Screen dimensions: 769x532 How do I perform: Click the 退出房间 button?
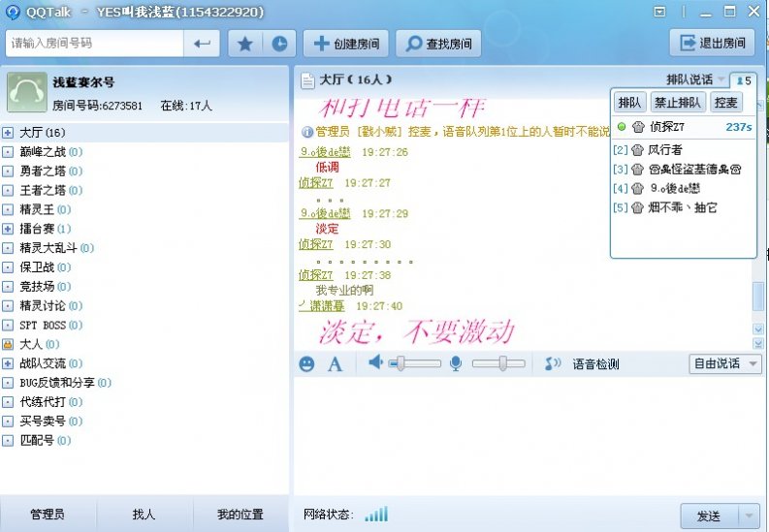(713, 43)
